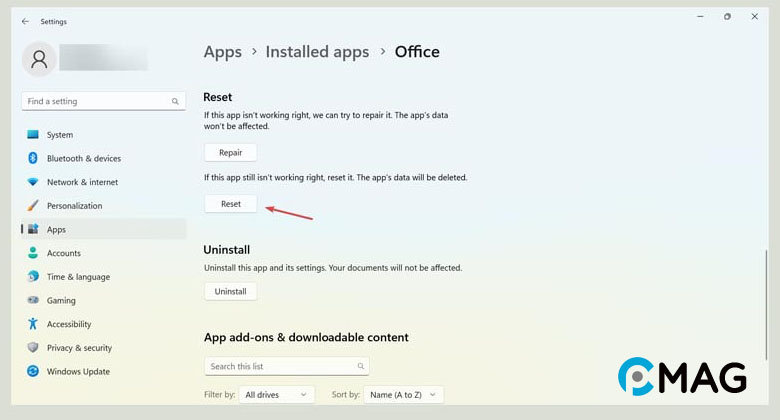Expand the 'Sort by: Name (A to Z)' dropdown
This screenshot has height=420, width=780.
pos(403,395)
